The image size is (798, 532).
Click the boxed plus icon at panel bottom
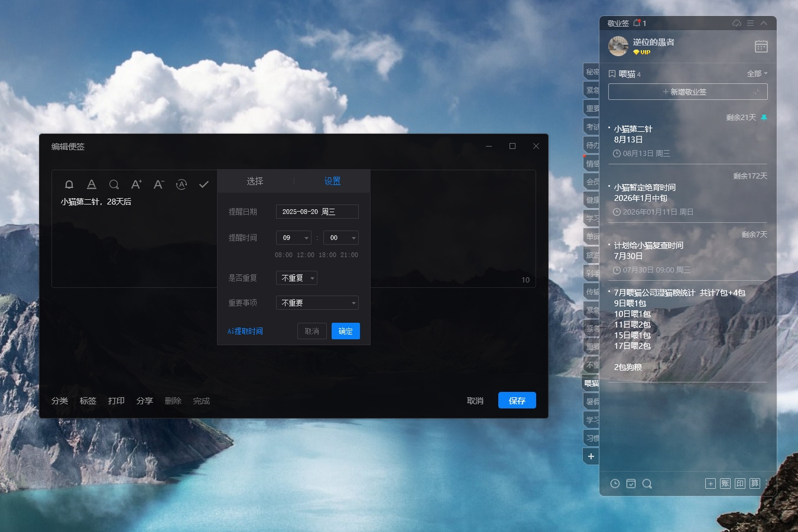[711, 484]
